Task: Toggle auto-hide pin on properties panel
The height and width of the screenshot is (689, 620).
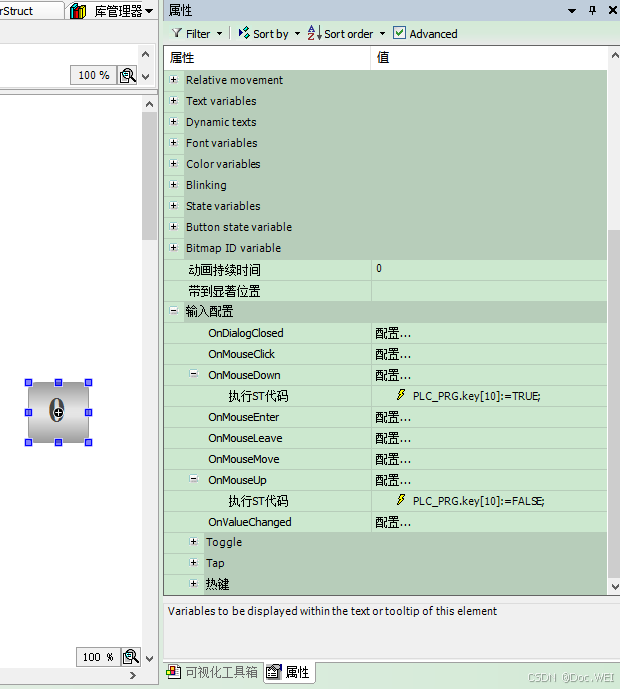Action: 592,10
